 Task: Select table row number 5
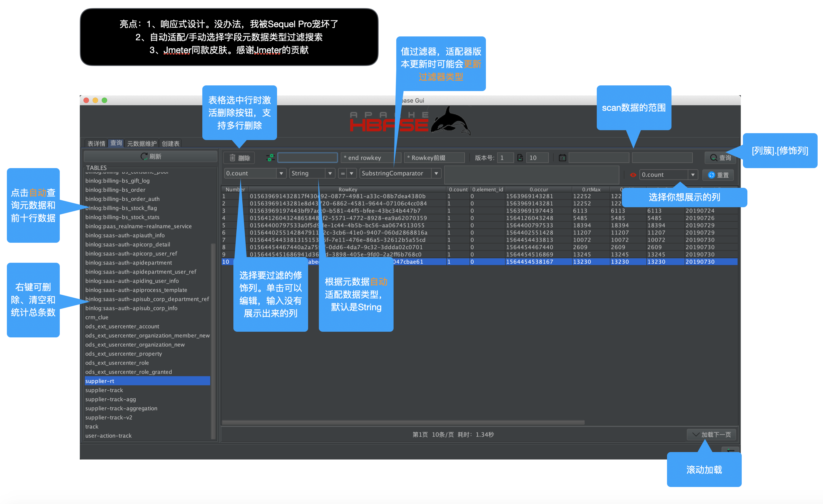[x=224, y=225]
